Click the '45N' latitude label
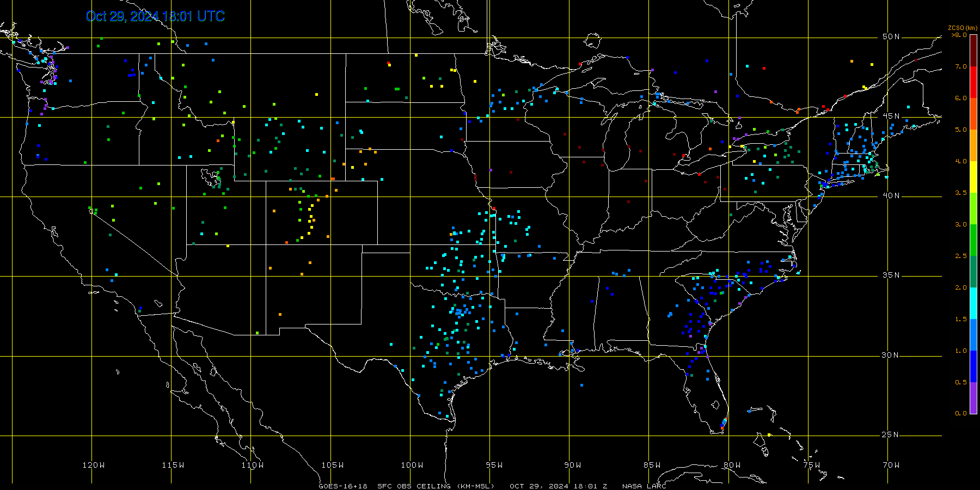This screenshot has height=490, width=980. click(x=891, y=116)
